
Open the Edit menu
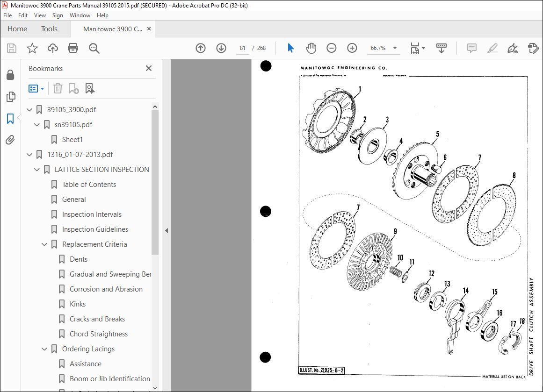pyautogui.click(x=23, y=15)
